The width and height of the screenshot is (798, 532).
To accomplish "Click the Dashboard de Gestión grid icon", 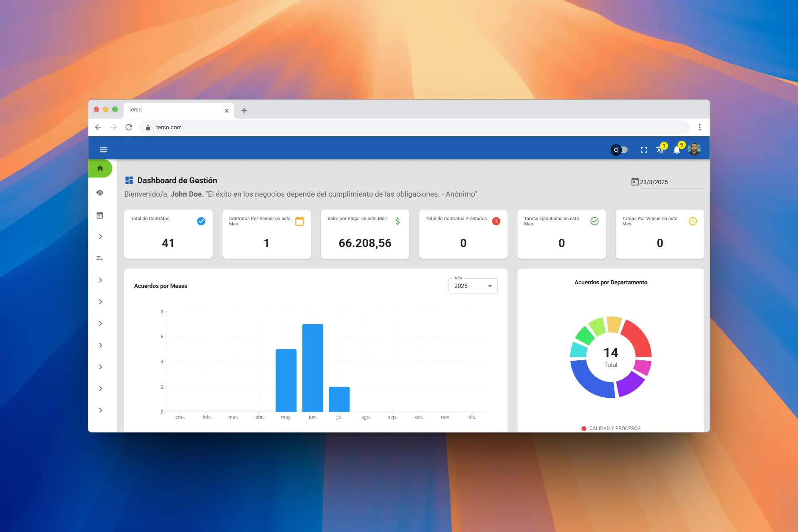I will coord(129,180).
